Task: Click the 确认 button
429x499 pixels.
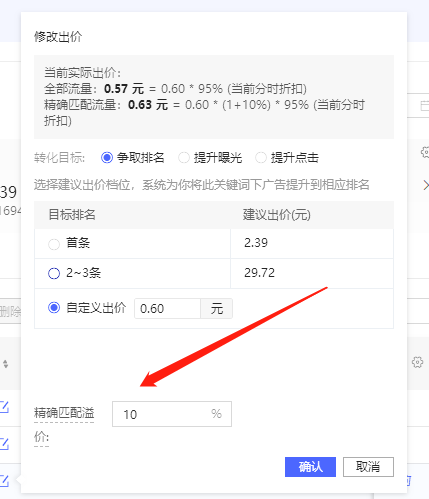Action: [x=310, y=467]
